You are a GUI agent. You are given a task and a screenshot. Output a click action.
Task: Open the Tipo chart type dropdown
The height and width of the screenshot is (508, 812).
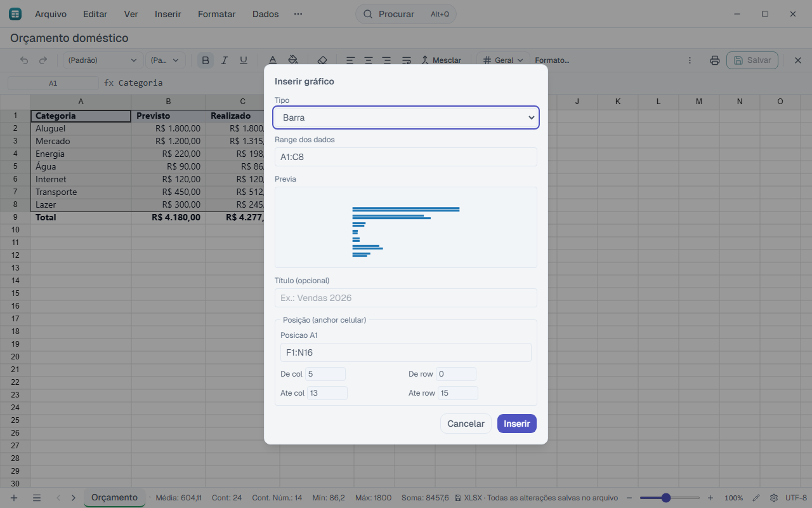(x=406, y=117)
